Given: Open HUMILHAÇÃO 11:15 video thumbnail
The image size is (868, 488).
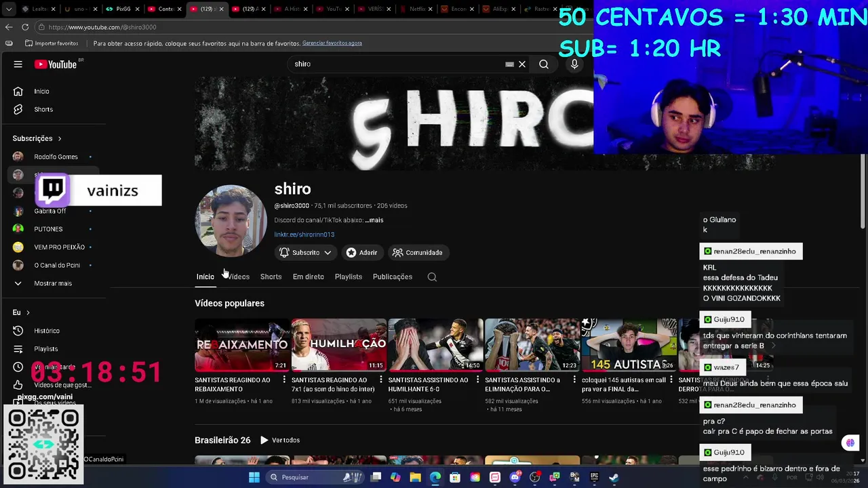Looking at the screenshot, I should pyautogui.click(x=339, y=345).
